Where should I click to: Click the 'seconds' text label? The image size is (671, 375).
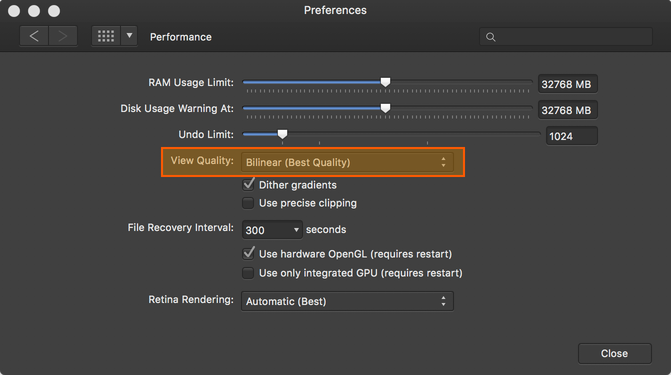pyautogui.click(x=326, y=229)
